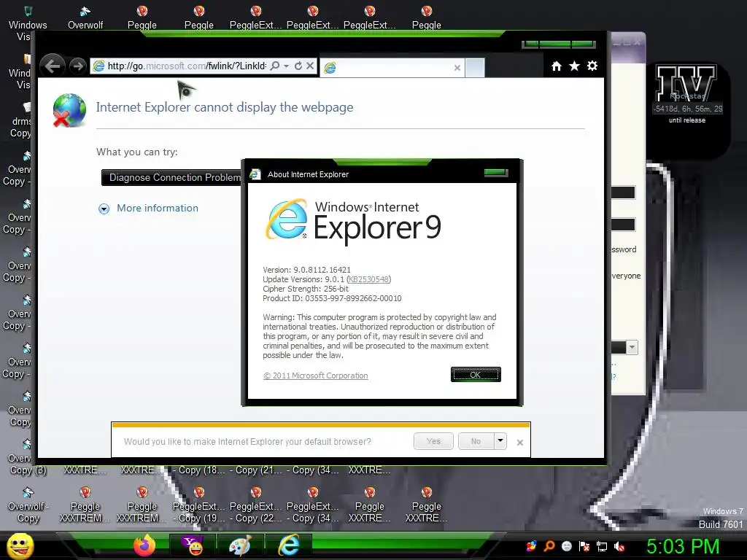Open a new tab in Internet Explorer

(x=474, y=68)
